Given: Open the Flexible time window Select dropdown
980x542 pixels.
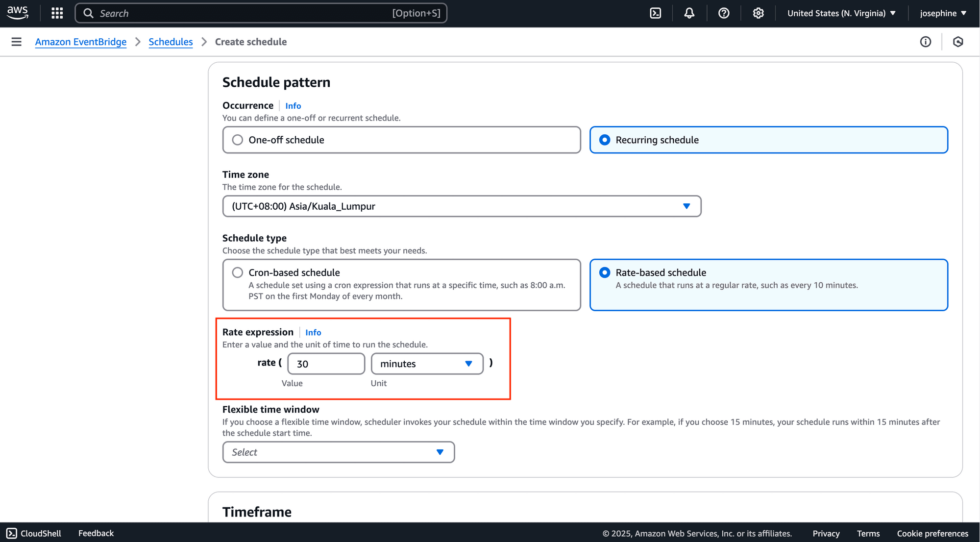Looking at the screenshot, I should click(x=338, y=452).
